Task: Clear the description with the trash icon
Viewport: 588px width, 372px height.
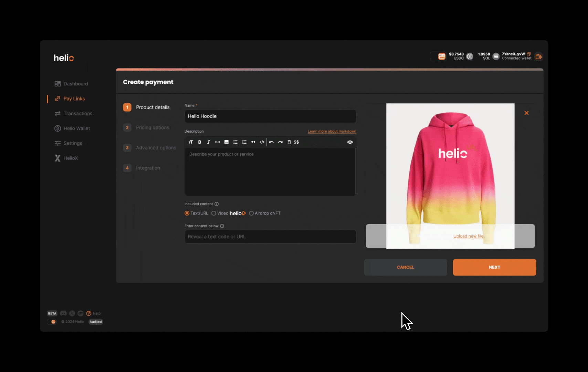Action: pyautogui.click(x=289, y=142)
